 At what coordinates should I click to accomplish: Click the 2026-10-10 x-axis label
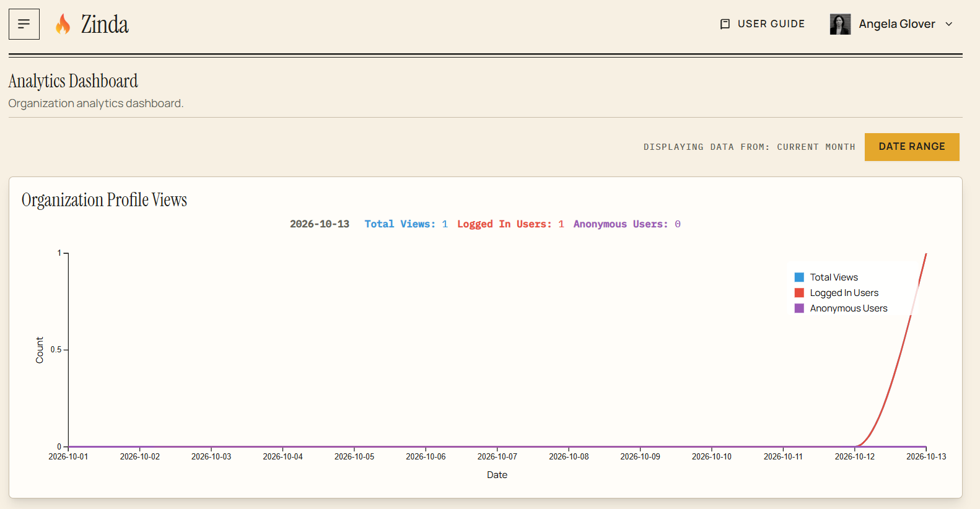click(x=712, y=457)
